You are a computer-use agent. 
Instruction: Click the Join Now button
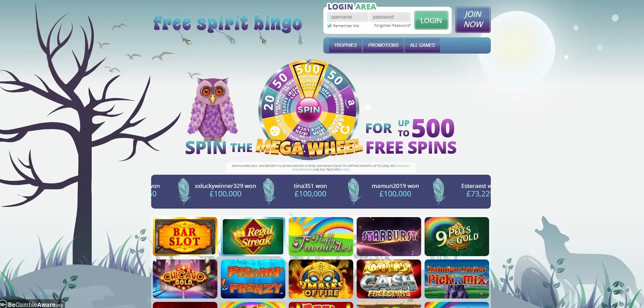[x=473, y=20]
